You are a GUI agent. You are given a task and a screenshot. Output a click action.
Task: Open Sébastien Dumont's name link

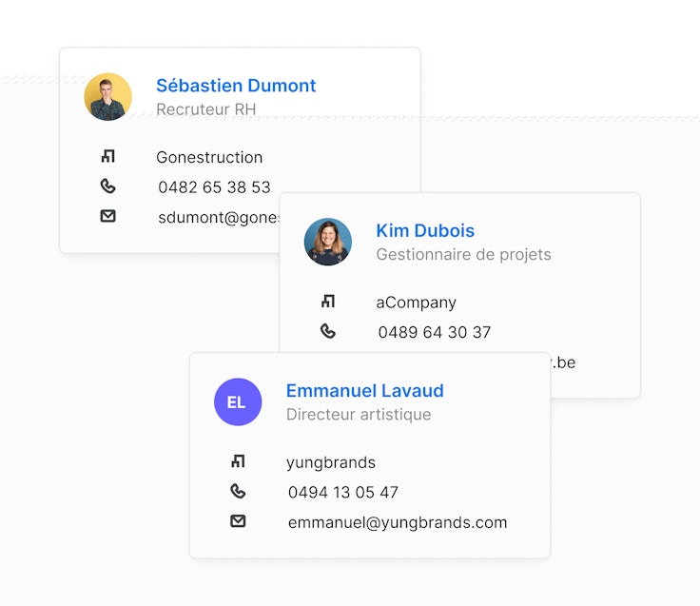click(236, 86)
